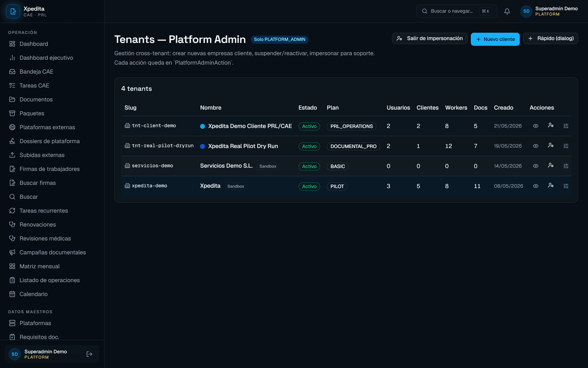Click Superadmin Demo card in sidebar footer

click(52, 354)
